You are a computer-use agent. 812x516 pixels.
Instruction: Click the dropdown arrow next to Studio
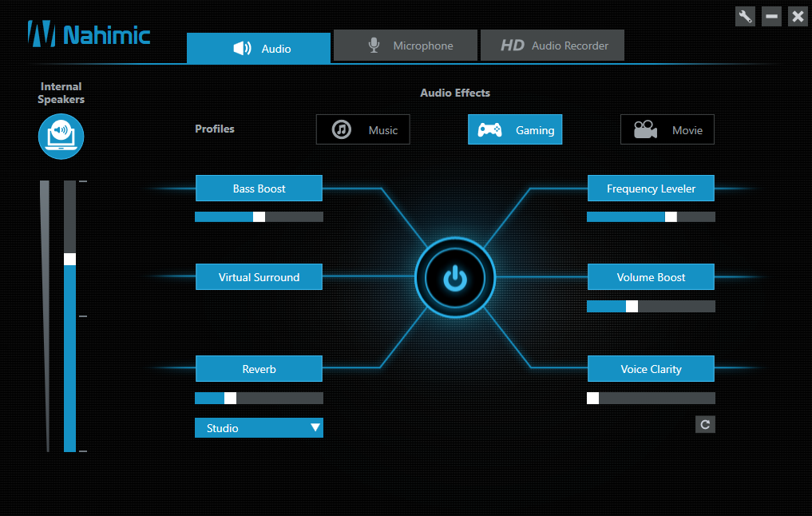(315, 427)
